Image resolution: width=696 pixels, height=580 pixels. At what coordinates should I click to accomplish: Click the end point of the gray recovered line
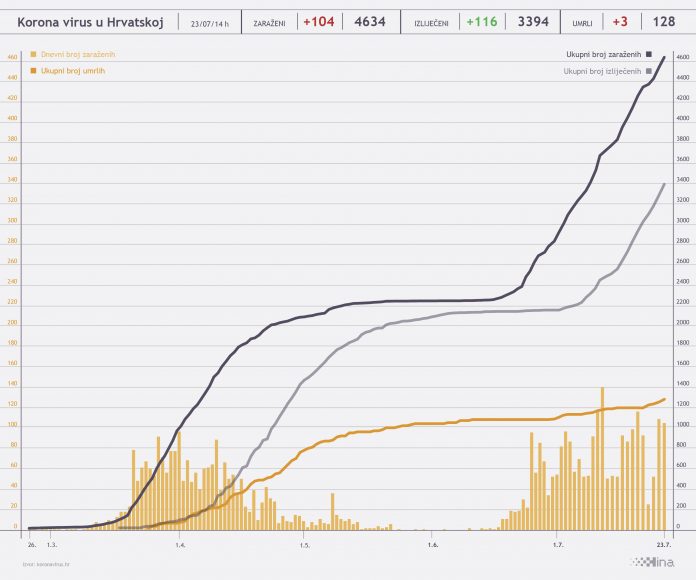tap(664, 184)
